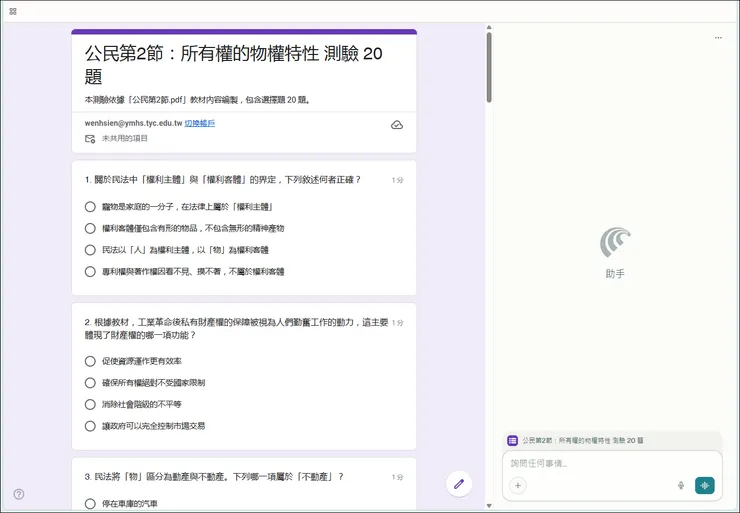This screenshot has width=740, height=513.
Task: Open the three-dot menu in assistant panel
Action: pos(718,38)
